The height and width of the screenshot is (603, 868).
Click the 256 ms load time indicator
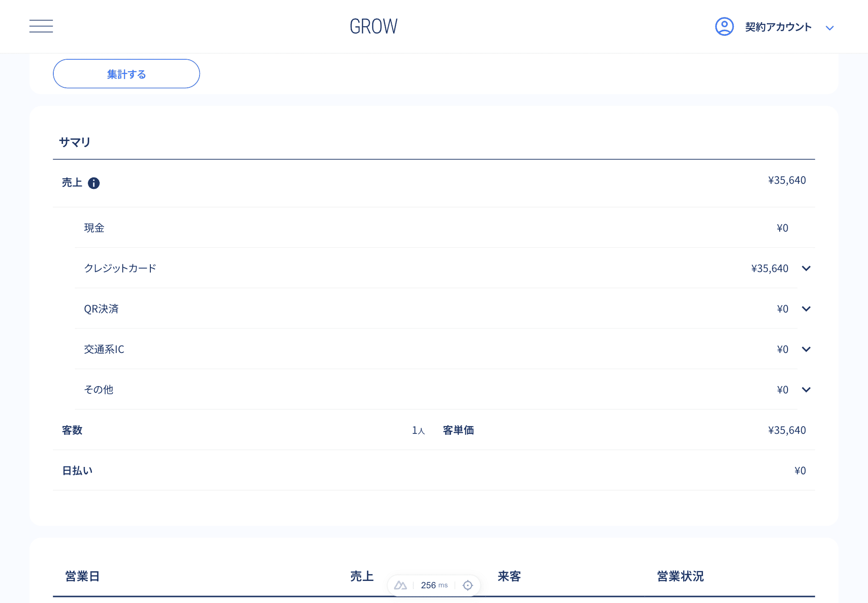(x=434, y=585)
